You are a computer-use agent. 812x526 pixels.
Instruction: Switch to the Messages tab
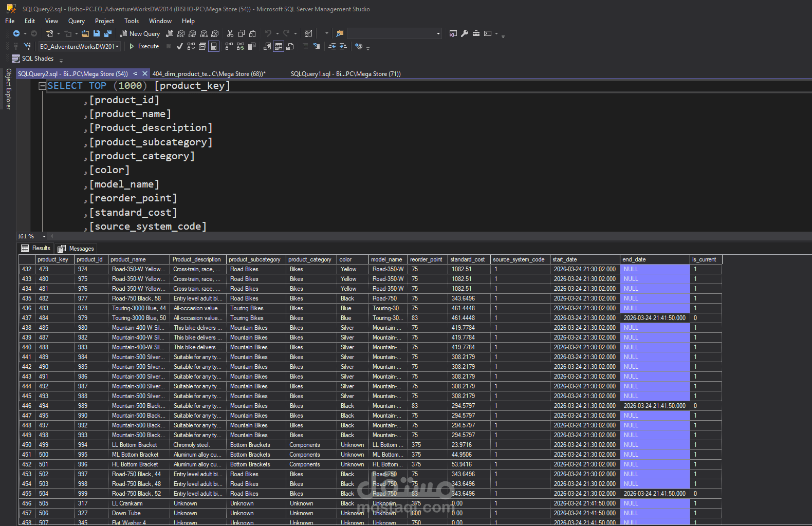(76, 249)
